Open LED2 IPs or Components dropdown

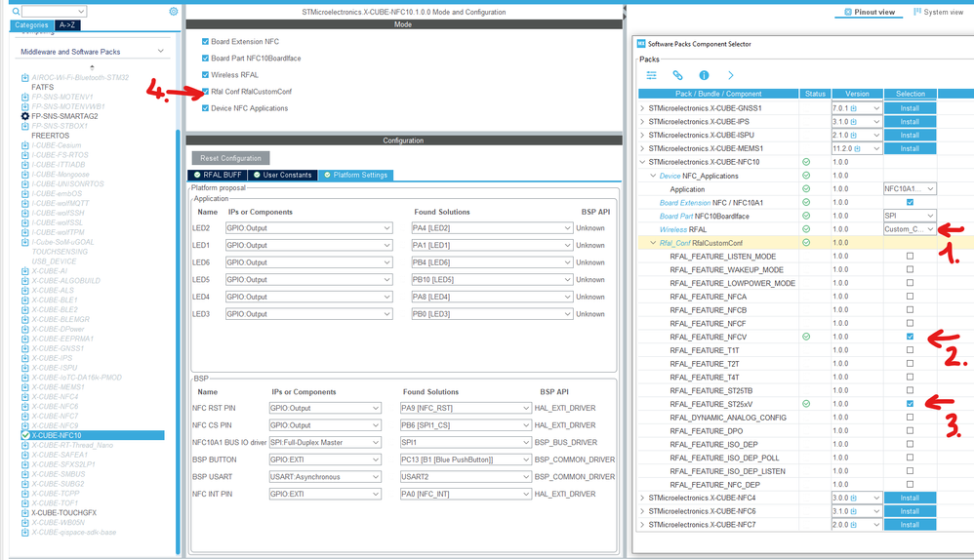click(308, 228)
